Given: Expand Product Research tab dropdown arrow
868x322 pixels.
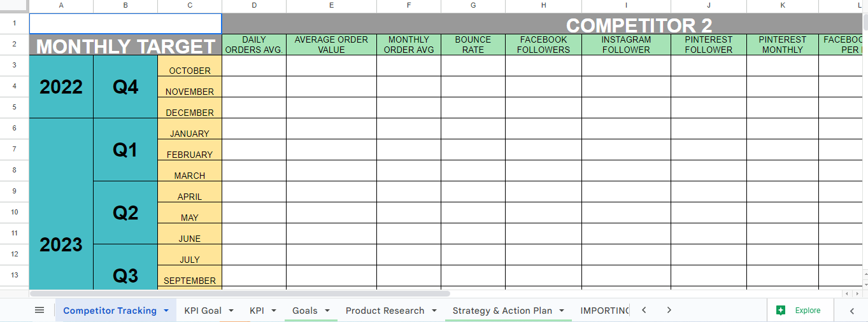Looking at the screenshot, I should [x=434, y=311].
